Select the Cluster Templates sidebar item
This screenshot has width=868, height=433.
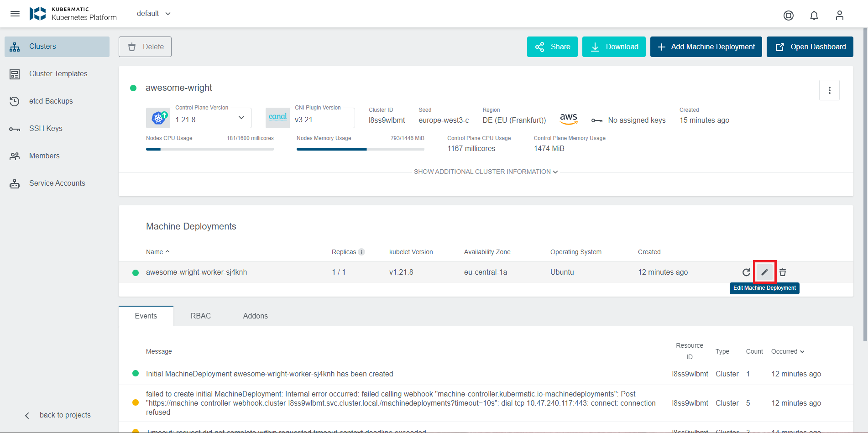(58, 73)
